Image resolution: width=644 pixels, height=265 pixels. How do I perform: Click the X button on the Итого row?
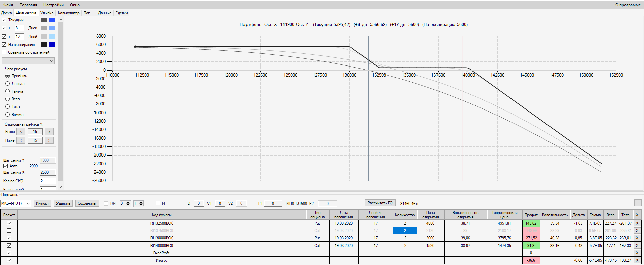(637, 260)
